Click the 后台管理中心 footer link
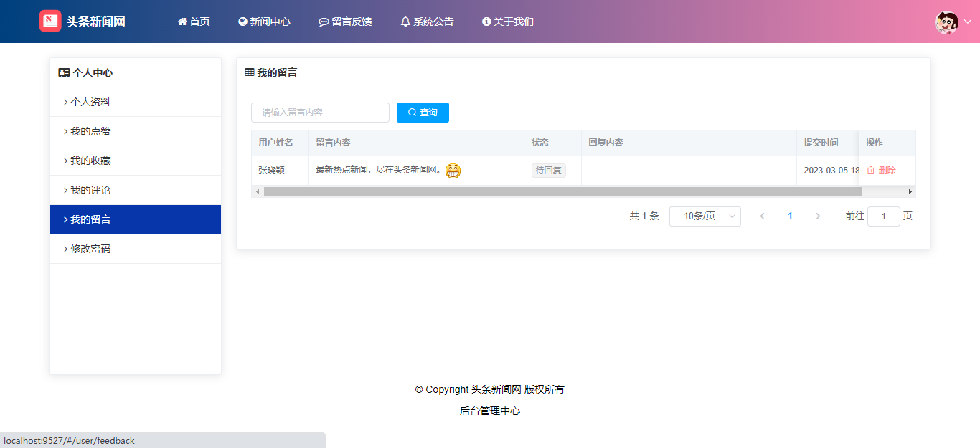 [x=490, y=411]
